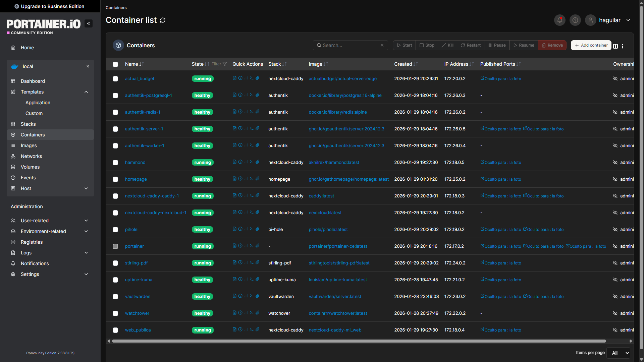Expand the Settings section
Image resolution: width=644 pixels, height=362 pixels.
click(x=50, y=274)
